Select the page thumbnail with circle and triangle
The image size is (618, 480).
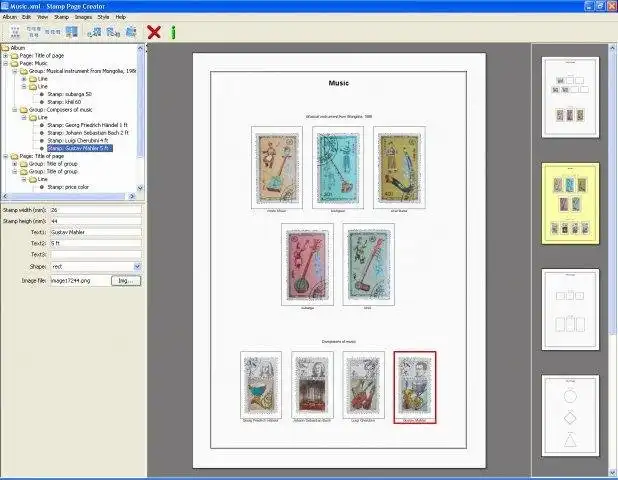[x=570, y=416]
